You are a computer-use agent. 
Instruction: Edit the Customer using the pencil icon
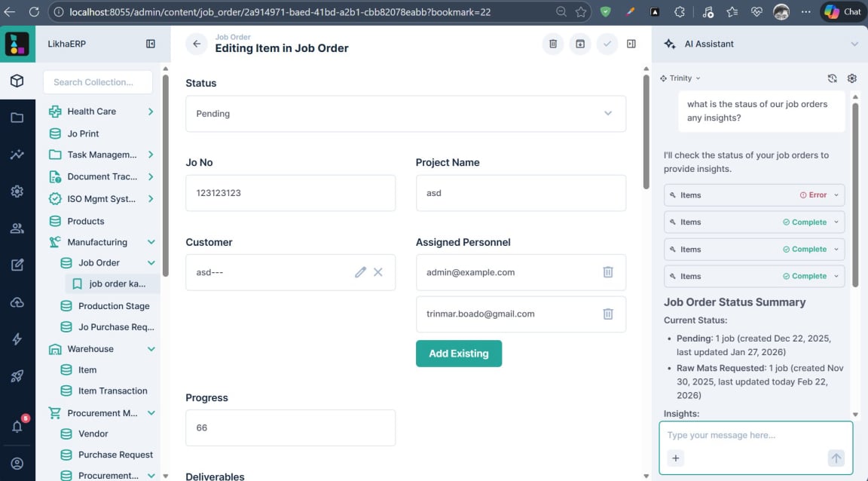360,272
